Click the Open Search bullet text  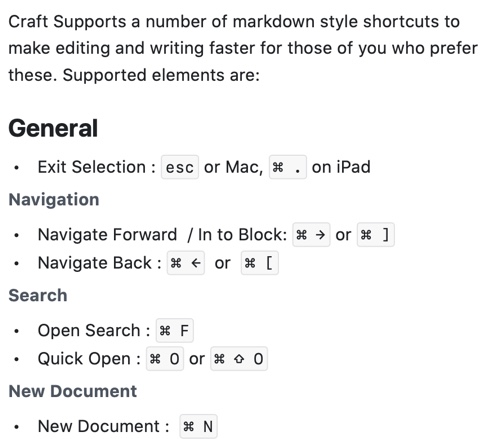94,331
